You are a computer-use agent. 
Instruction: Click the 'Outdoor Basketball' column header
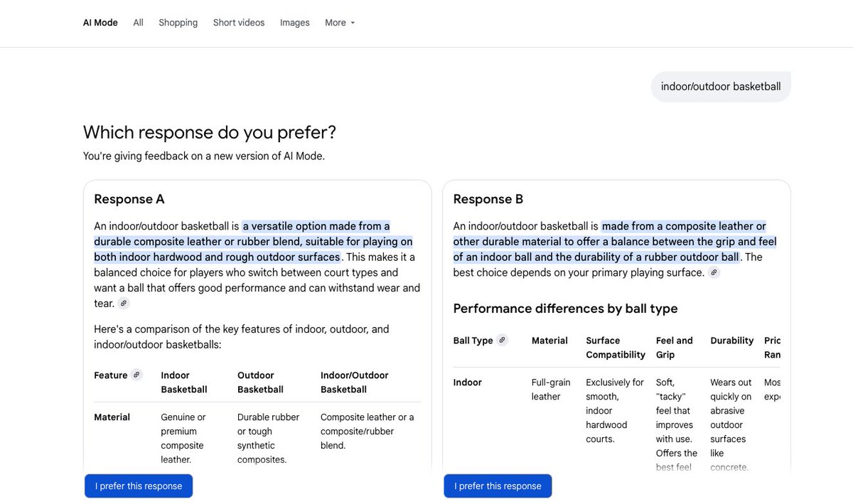pyautogui.click(x=260, y=382)
